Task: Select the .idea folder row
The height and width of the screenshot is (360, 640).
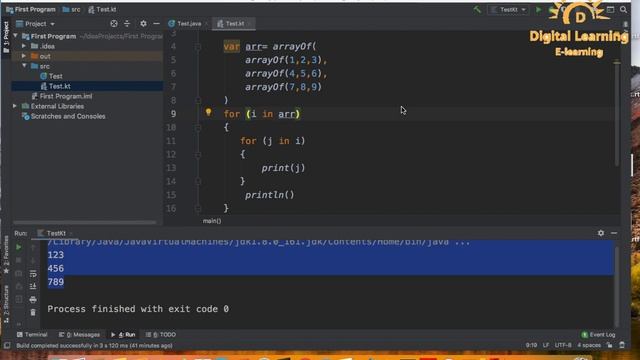Action: 87,46
